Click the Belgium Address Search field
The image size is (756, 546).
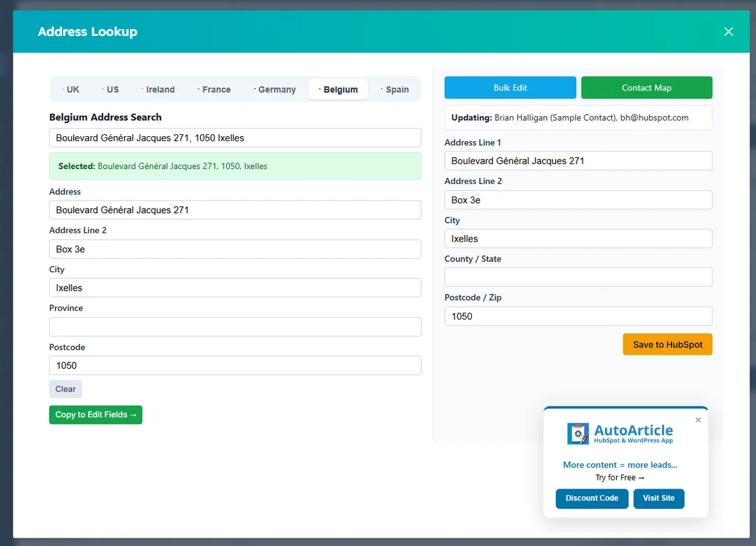pos(235,138)
